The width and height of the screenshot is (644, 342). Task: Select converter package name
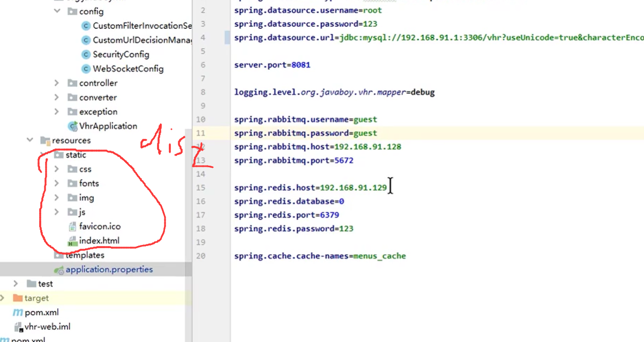(x=98, y=98)
